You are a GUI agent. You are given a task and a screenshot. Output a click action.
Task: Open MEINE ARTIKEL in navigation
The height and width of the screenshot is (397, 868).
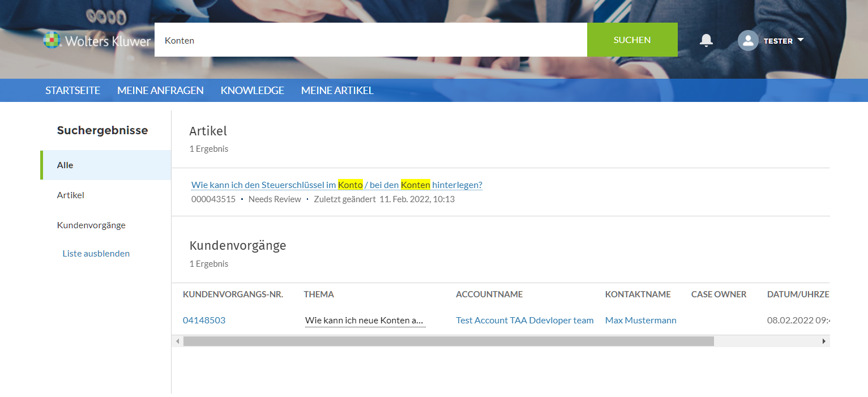pos(337,91)
